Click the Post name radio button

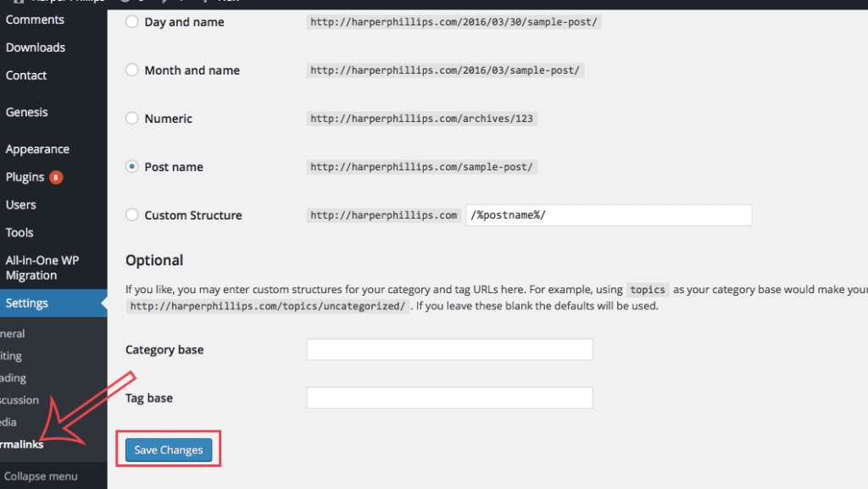pyautogui.click(x=132, y=167)
